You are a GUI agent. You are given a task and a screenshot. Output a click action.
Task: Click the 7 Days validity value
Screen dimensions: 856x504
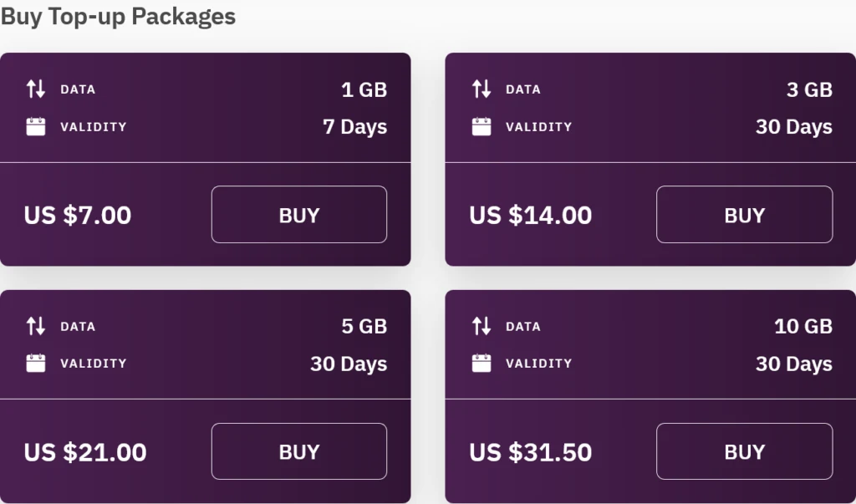click(x=354, y=127)
